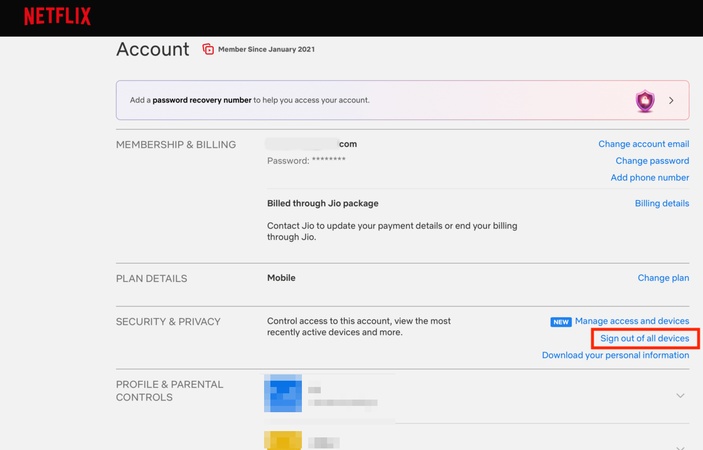The width and height of the screenshot is (703, 450).
Task: Open the password recovery number banner arrow
Action: point(671,100)
